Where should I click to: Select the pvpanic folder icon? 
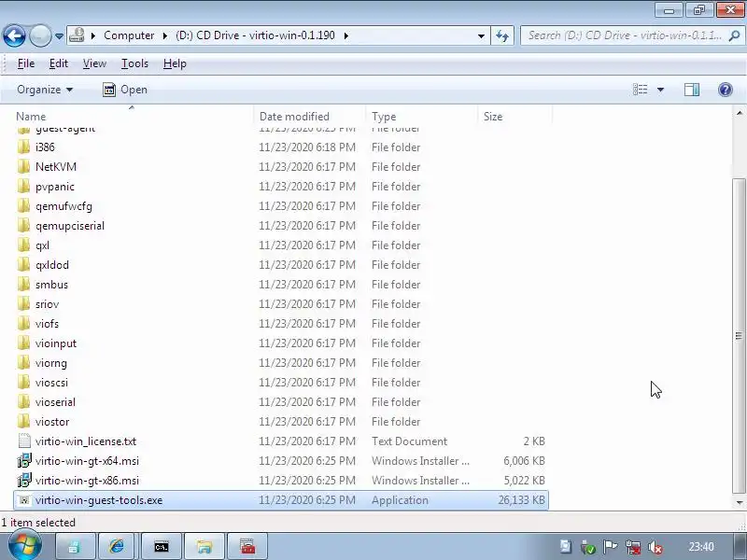click(24, 186)
